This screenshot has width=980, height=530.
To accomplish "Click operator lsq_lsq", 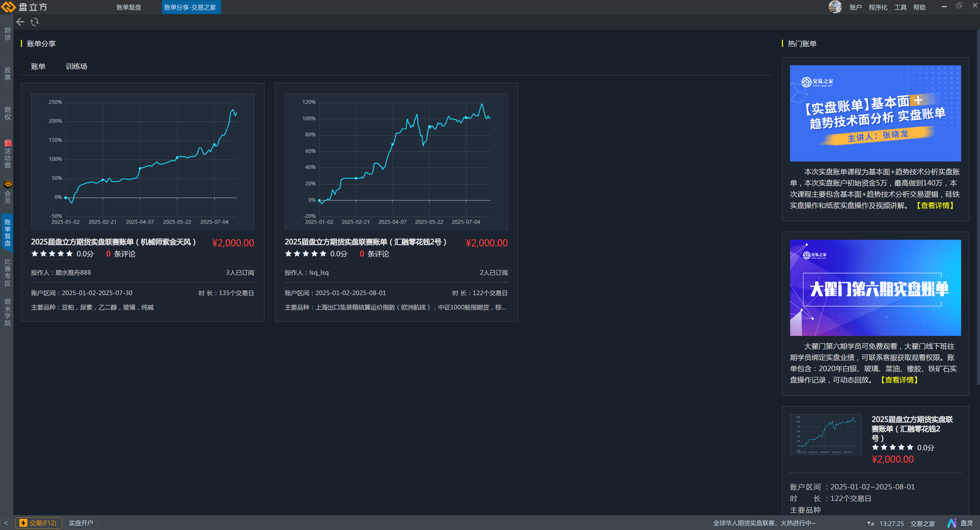I will 319,273.
